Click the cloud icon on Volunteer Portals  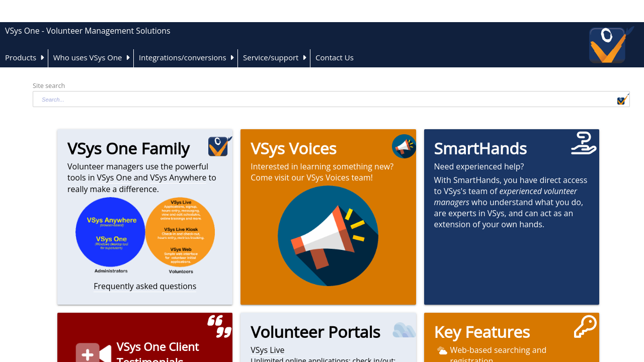[404, 330]
